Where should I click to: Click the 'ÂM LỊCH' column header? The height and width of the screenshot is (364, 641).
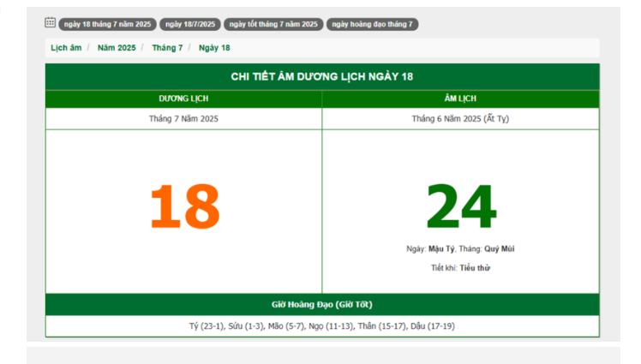pos(460,99)
